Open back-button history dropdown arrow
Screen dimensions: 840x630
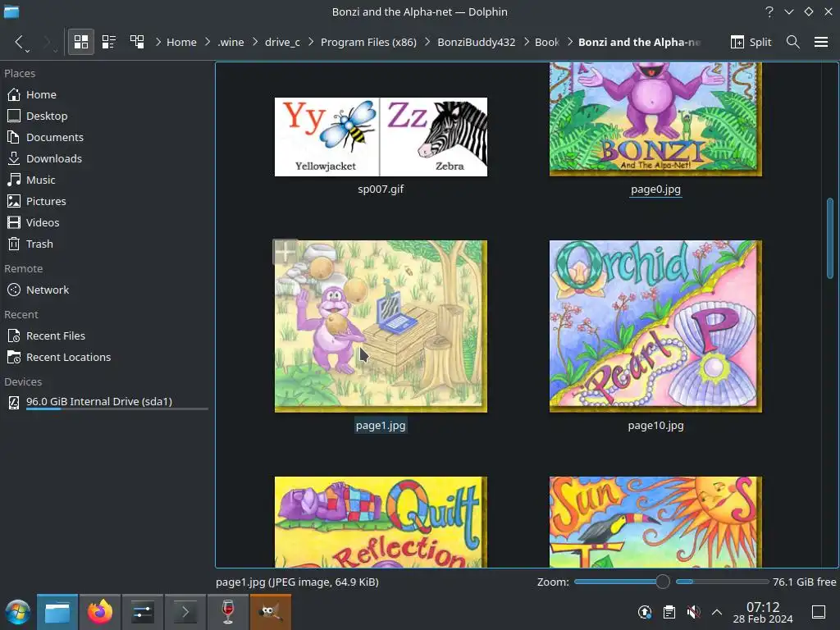pyautogui.click(x=27, y=51)
